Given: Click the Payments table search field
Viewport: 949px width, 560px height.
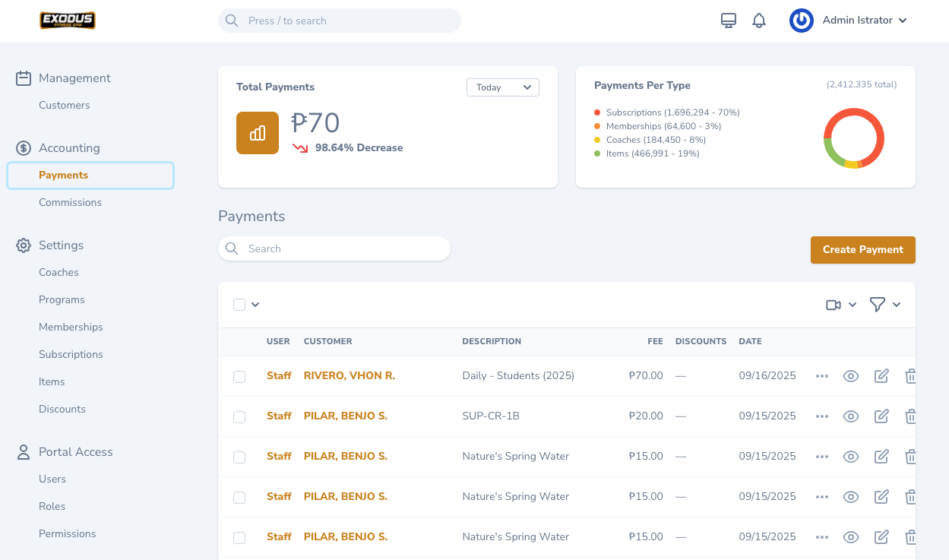Looking at the screenshot, I should click(334, 248).
